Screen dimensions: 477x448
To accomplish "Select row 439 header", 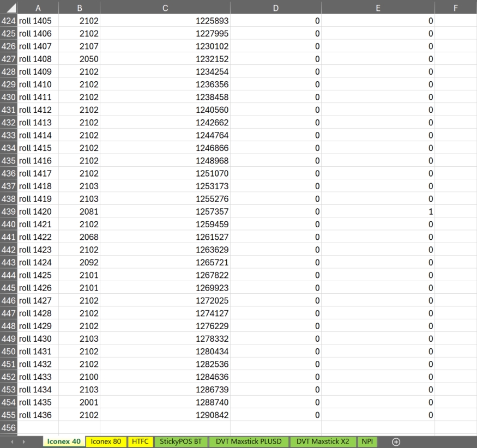I will 9,211.
